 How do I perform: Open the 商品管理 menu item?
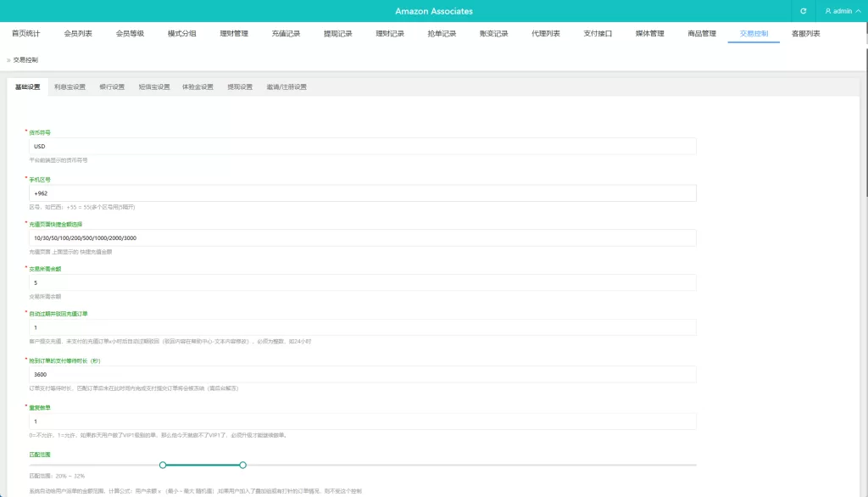pos(702,34)
